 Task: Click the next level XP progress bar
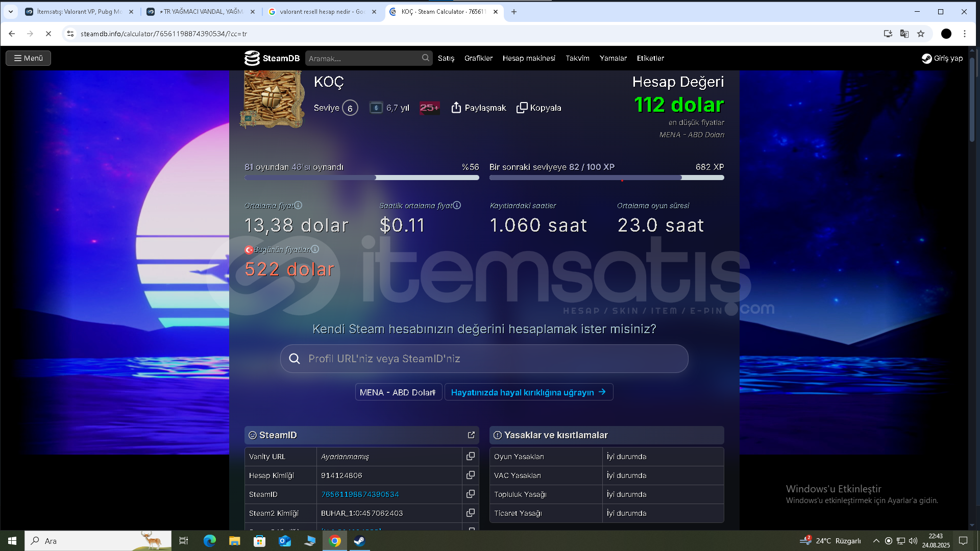(x=606, y=178)
